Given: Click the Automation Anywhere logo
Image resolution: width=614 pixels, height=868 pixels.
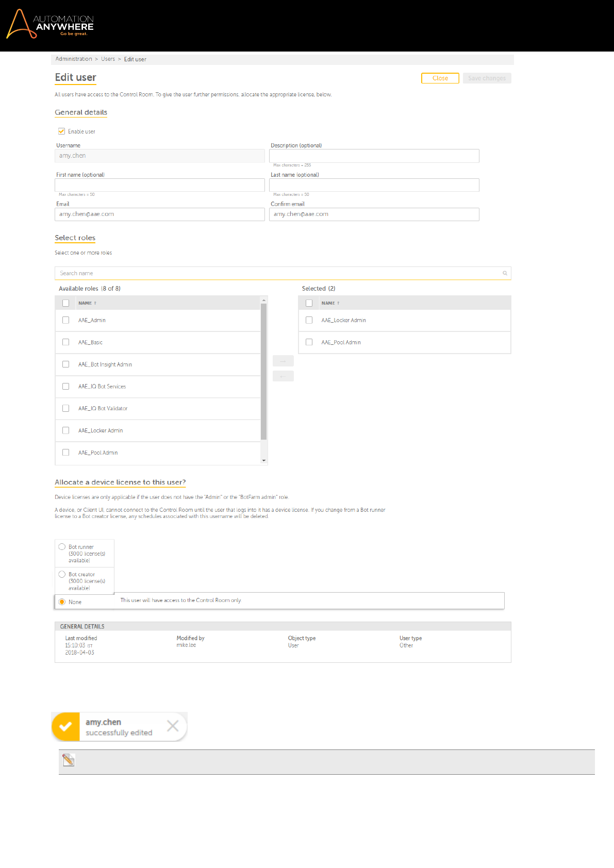Looking at the screenshot, I should click(x=50, y=24).
